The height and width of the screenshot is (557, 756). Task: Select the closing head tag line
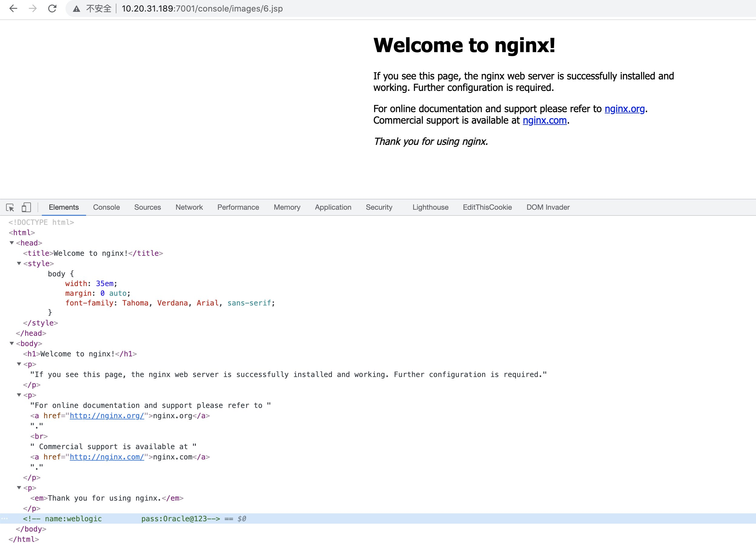click(31, 333)
